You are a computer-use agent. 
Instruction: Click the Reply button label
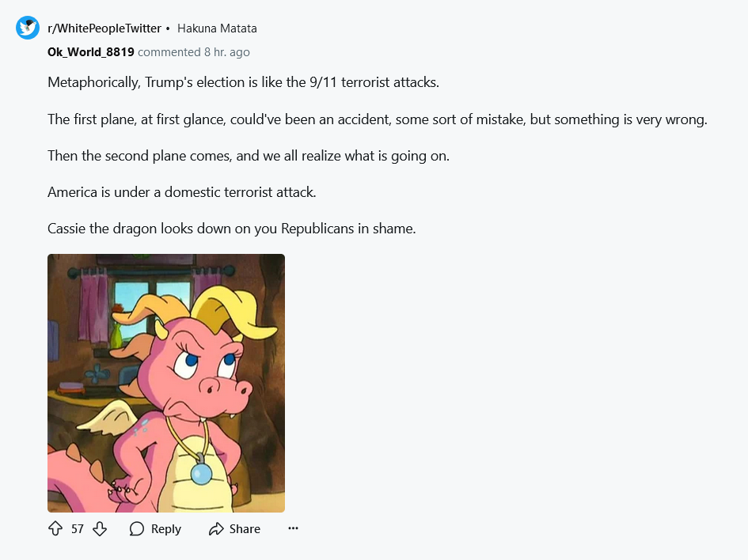(x=166, y=529)
